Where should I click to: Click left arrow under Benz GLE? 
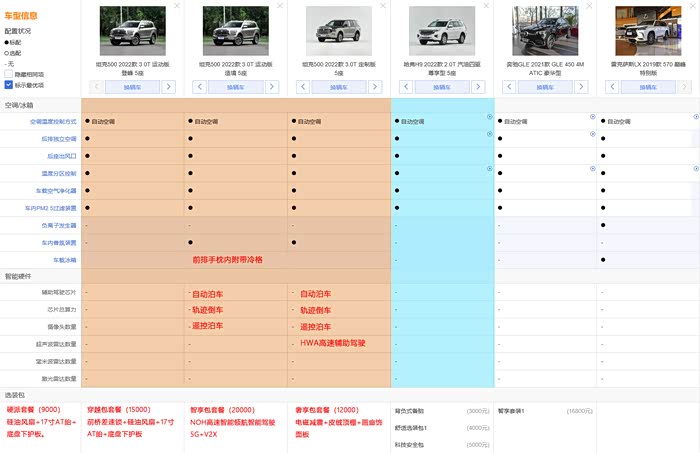coord(509,87)
